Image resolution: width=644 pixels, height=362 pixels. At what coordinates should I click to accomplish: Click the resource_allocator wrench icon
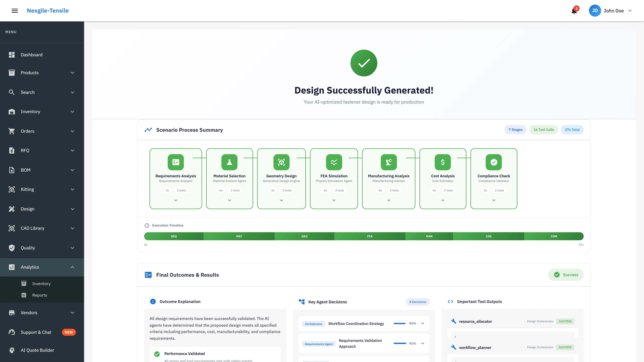tap(453, 321)
